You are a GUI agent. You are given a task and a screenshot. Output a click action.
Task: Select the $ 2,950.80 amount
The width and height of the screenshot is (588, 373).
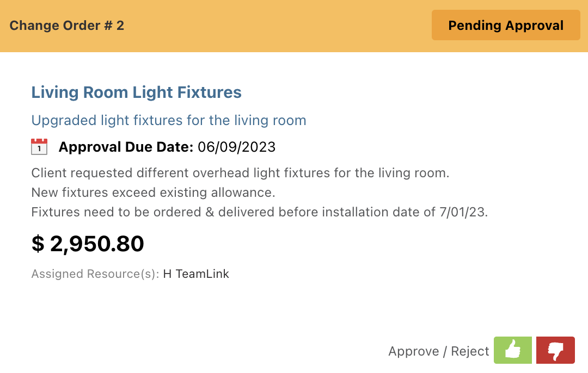(x=88, y=244)
